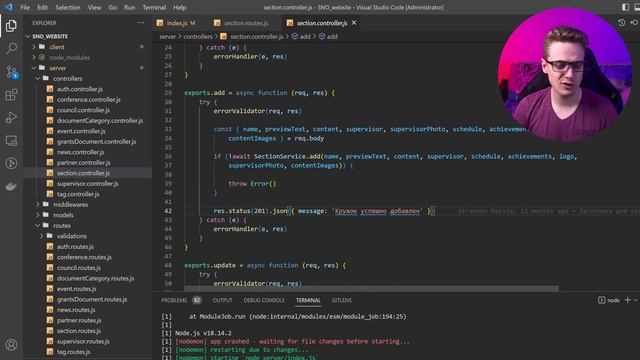The width and height of the screenshot is (640, 360).
Task: Open Source Control view in activity bar
Action: [11, 72]
